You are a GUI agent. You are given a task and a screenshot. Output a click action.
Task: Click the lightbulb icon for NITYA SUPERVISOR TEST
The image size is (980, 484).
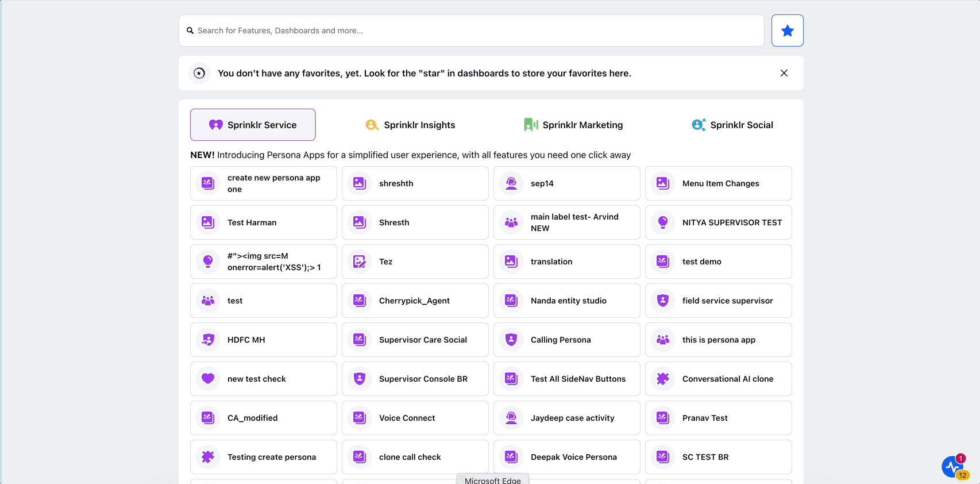(x=663, y=222)
